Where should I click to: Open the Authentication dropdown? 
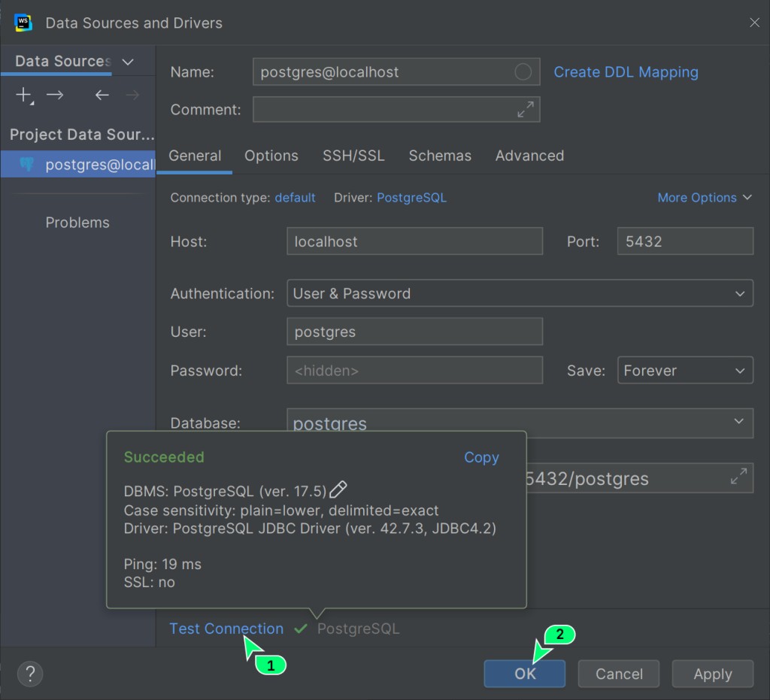click(x=519, y=293)
